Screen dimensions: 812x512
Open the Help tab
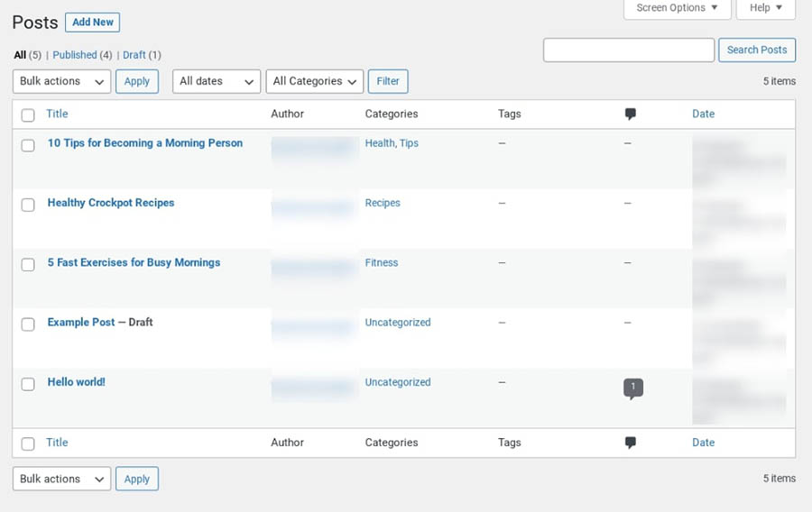tap(765, 8)
